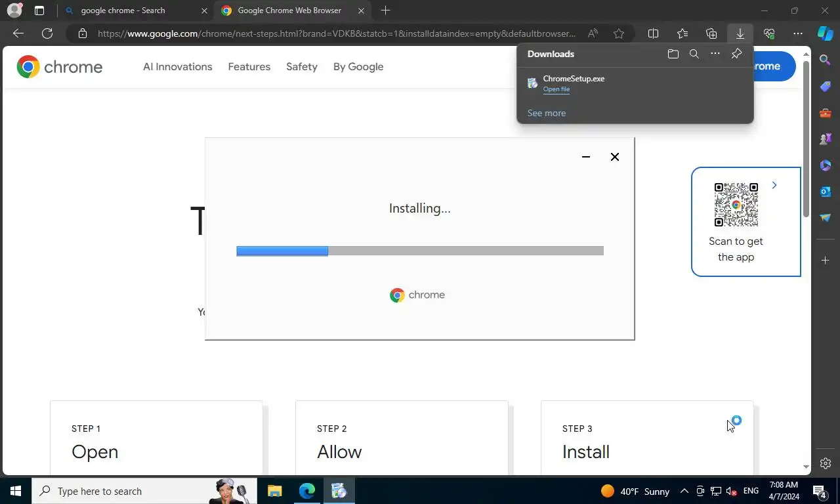Open Edge Settings and more menu
This screenshot has width=840, height=504.
click(x=798, y=33)
